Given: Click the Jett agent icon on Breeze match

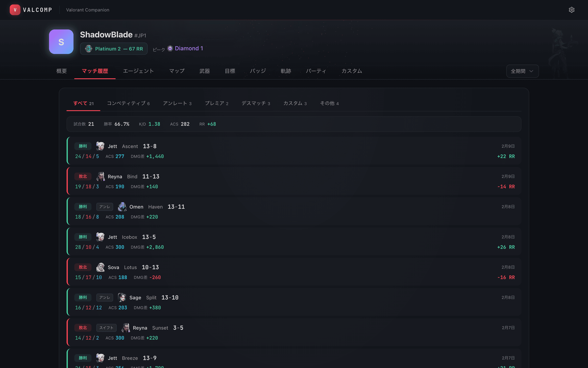Looking at the screenshot, I should pyautogui.click(x=100, y=358).
